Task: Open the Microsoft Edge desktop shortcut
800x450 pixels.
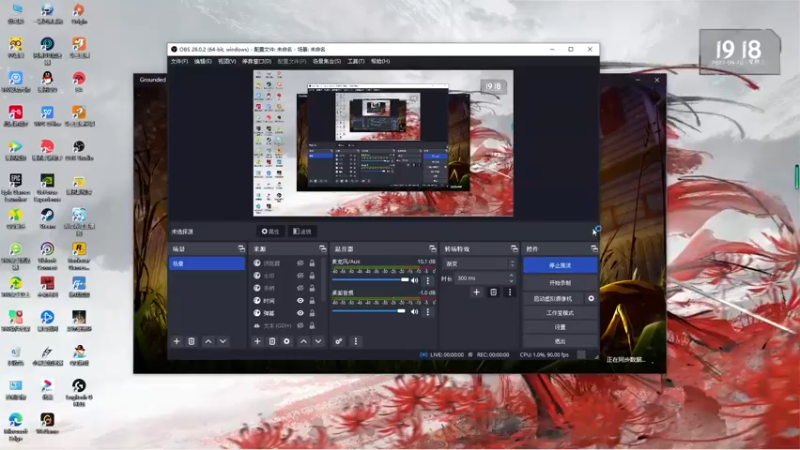Action: point(15,426)
